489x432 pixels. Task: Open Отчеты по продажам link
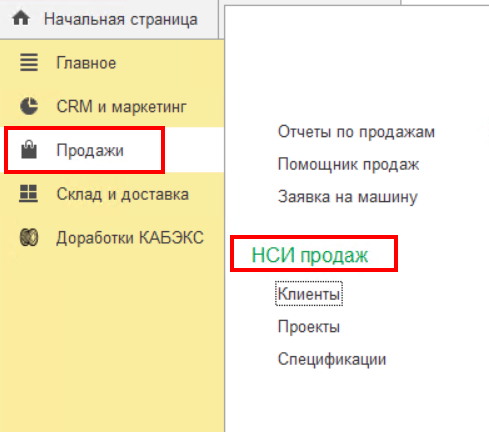tap(356, 132)
